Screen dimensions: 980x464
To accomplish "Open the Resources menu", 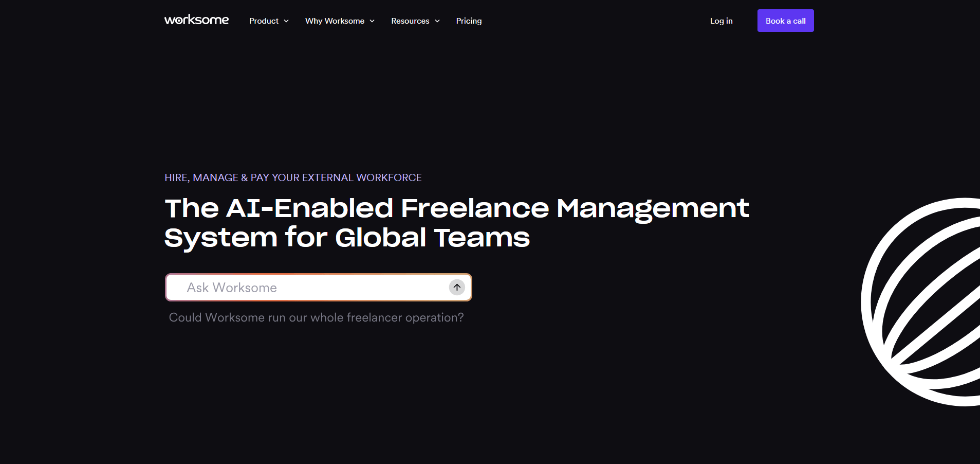I will (x=415, y=21).
